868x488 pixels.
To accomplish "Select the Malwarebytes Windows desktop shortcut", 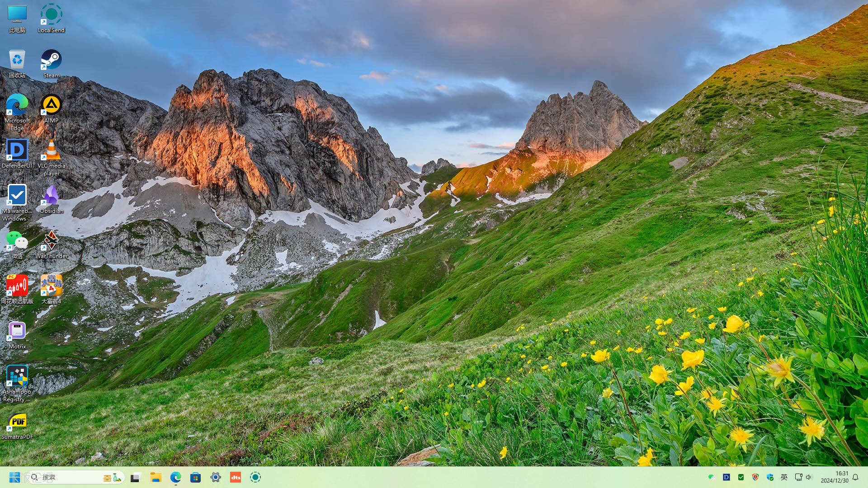I will [17, 203].
